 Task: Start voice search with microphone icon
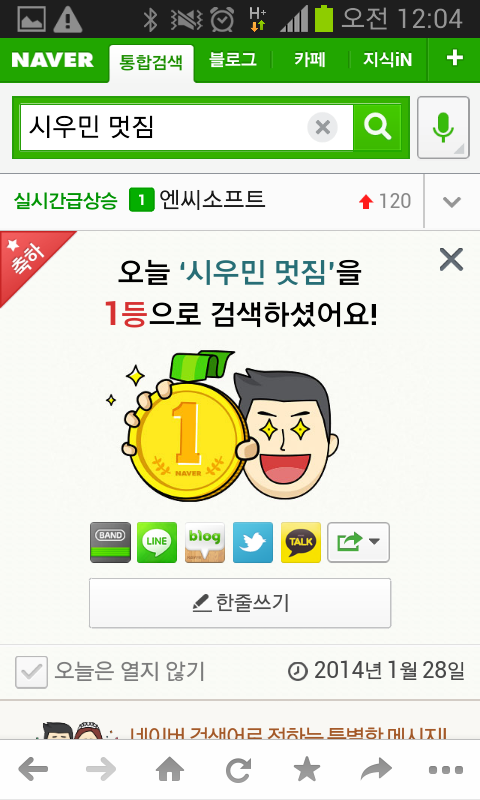pyautogui.click(x=443, y=128)
